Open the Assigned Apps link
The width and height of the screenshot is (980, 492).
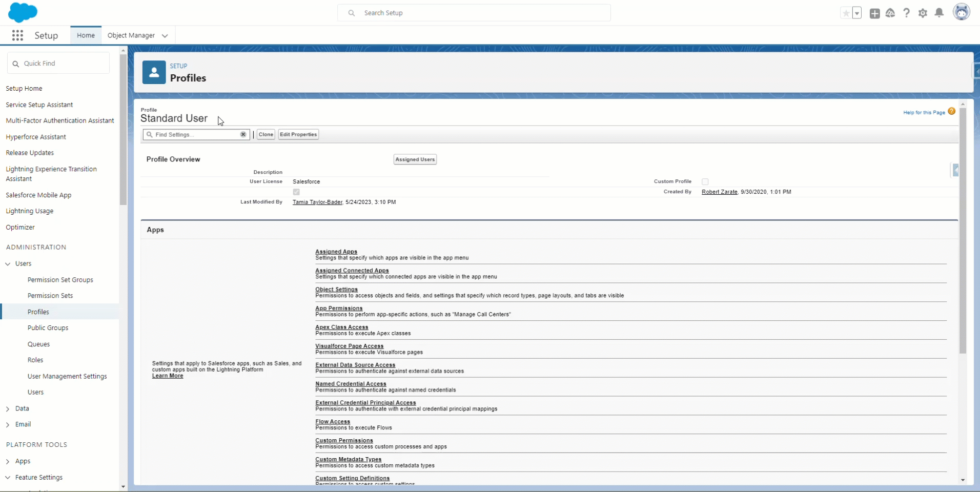336,252
